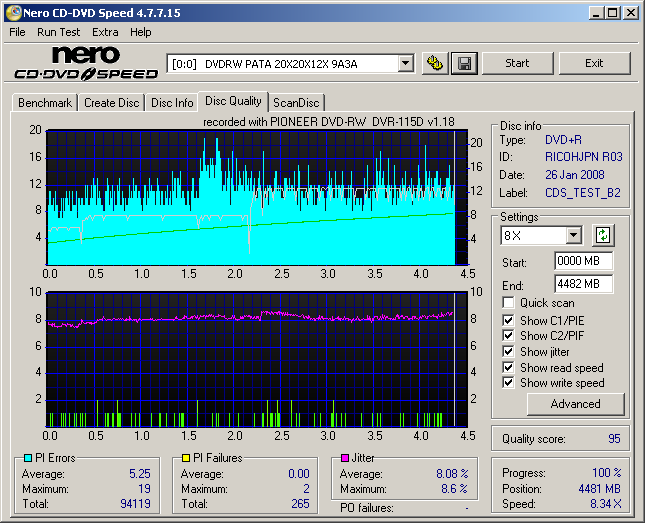
Task: Toggle the Quick scan checkbox
Action: [x=508, y=303]
